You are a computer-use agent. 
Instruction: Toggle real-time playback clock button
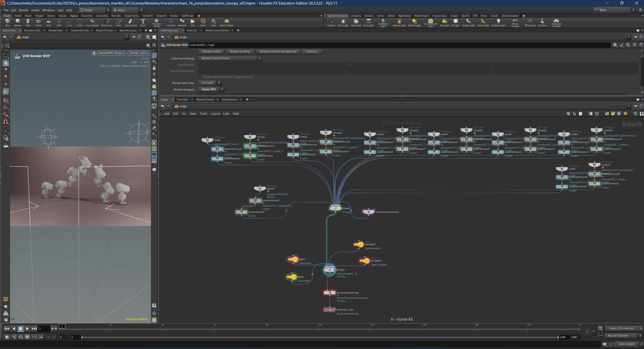[x=27, y=337]
